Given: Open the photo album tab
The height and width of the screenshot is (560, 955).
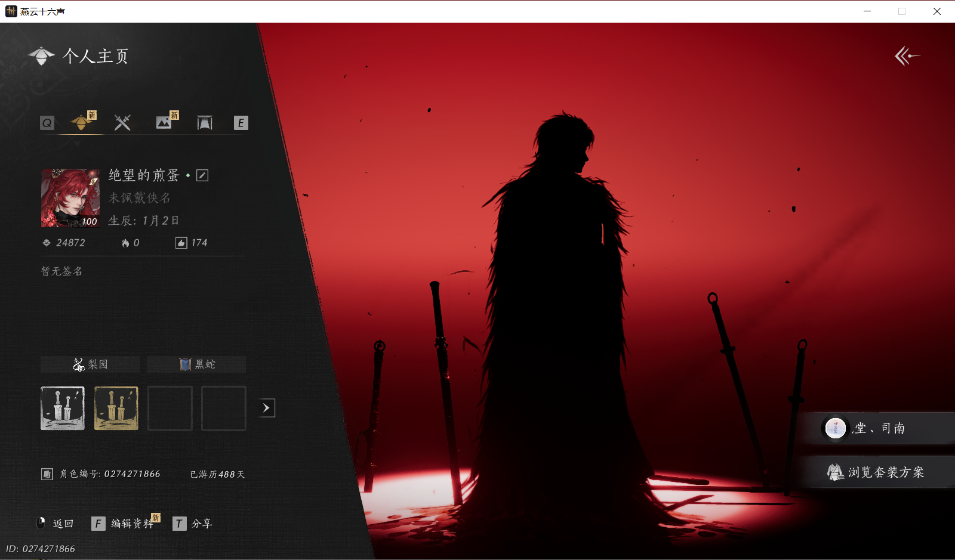Looking at the screenshot, I should pos(164,122).
